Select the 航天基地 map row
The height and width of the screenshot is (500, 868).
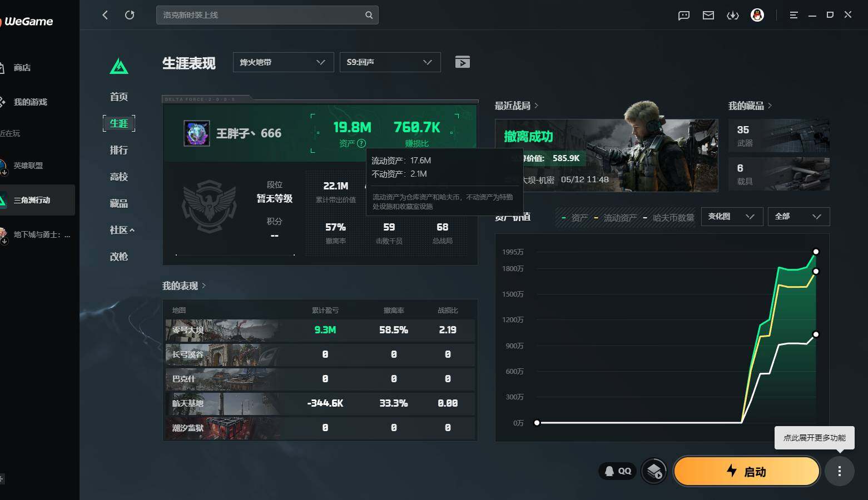(320, 403)
